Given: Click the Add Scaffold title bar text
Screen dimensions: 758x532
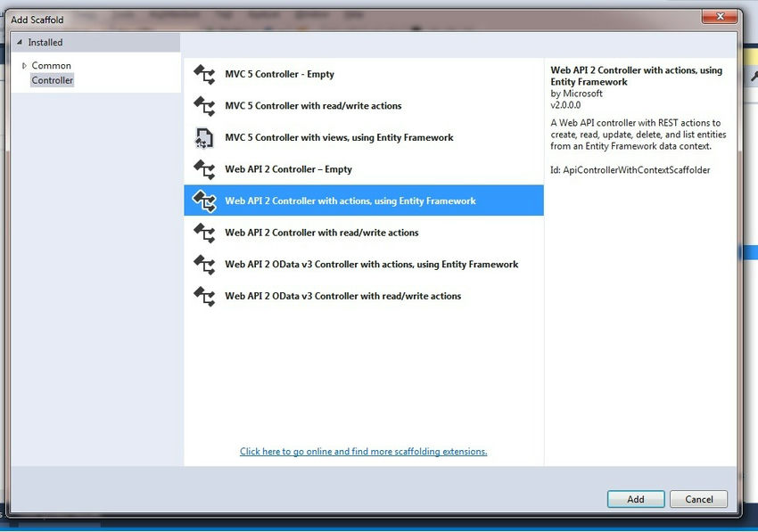Looking at the screenshot, I should pos(37,20).
